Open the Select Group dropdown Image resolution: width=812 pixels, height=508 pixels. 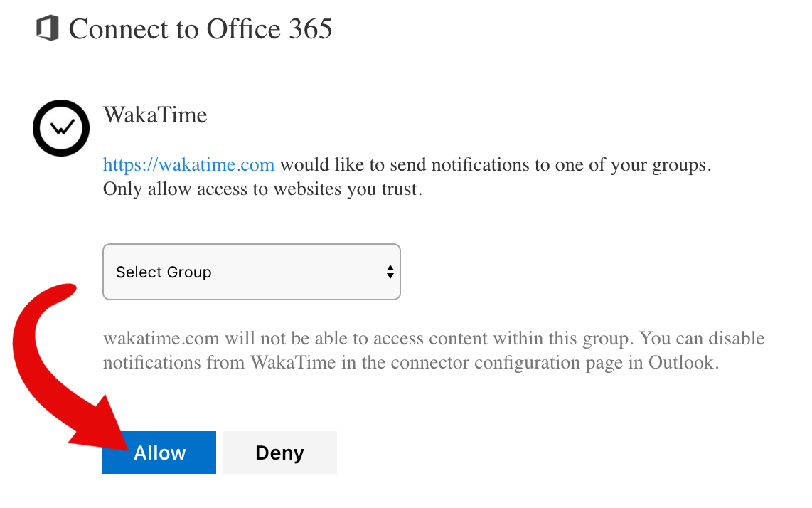(x=252, y=272)
